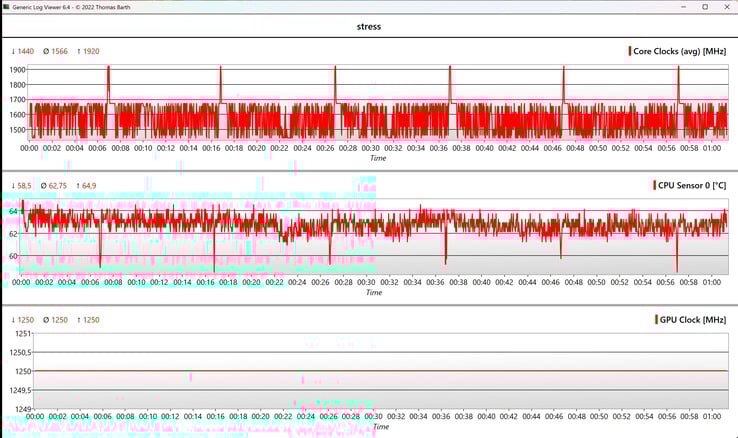The image size is (738, 438).
Task: Click the GPU Clock legend color marker
Action: [656, 319]
